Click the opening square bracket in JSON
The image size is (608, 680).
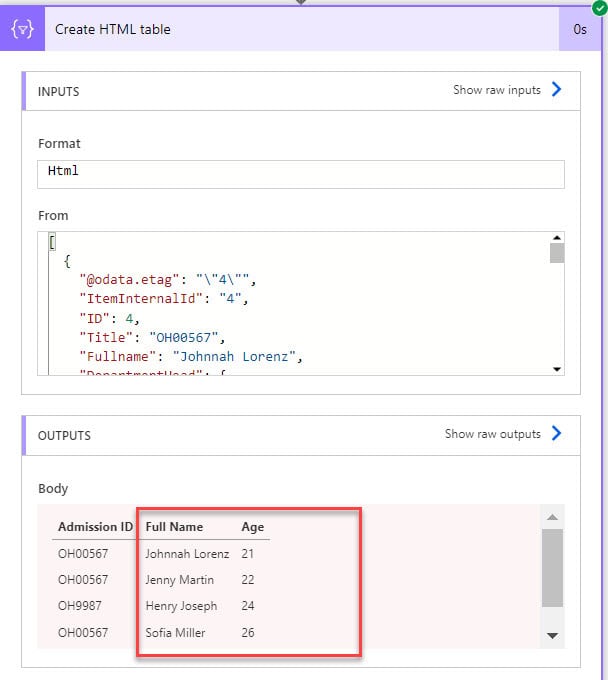(52, 242)
